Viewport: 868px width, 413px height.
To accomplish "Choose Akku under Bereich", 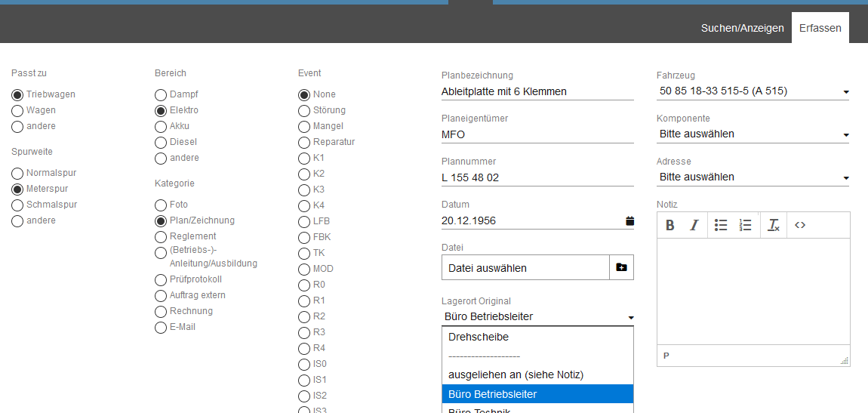I will point(161,126).
